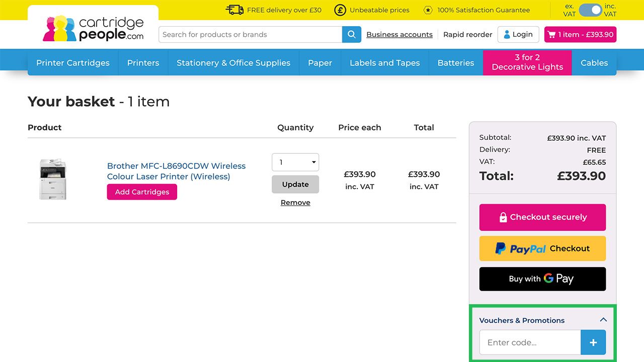Open Brother MFC-L8690CDW product link
The width and height of the screenshot is (644, 362).
tap(177, 171)
